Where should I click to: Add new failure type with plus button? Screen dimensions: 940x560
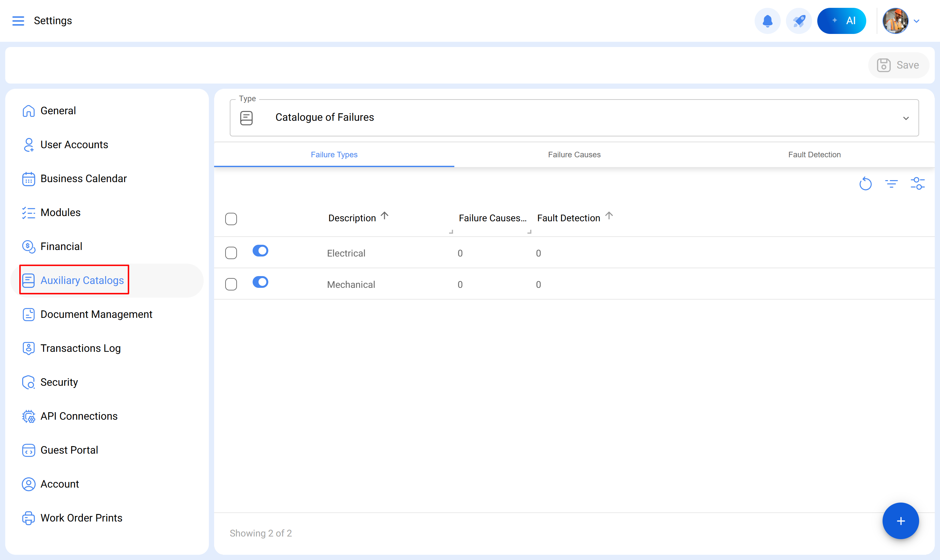click(901, 521)
